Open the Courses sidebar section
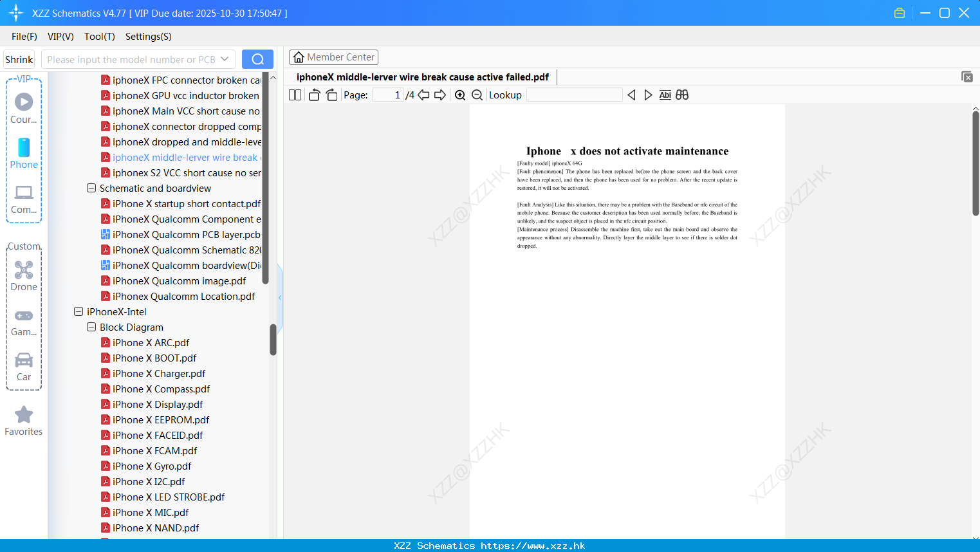 [24, 108]
